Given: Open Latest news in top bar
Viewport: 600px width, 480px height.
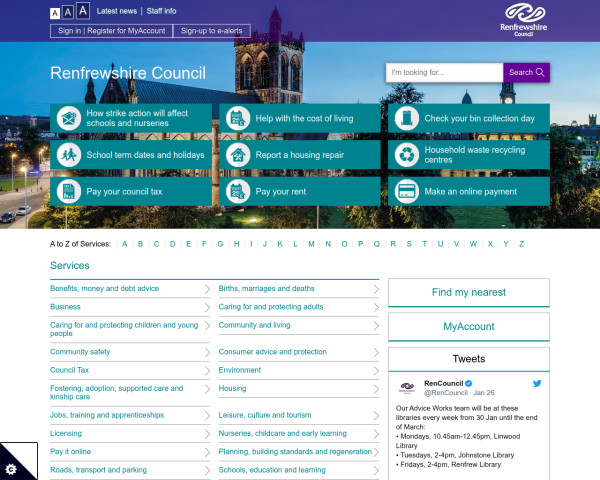Looking at the screenshot, I should pos(117,11).
